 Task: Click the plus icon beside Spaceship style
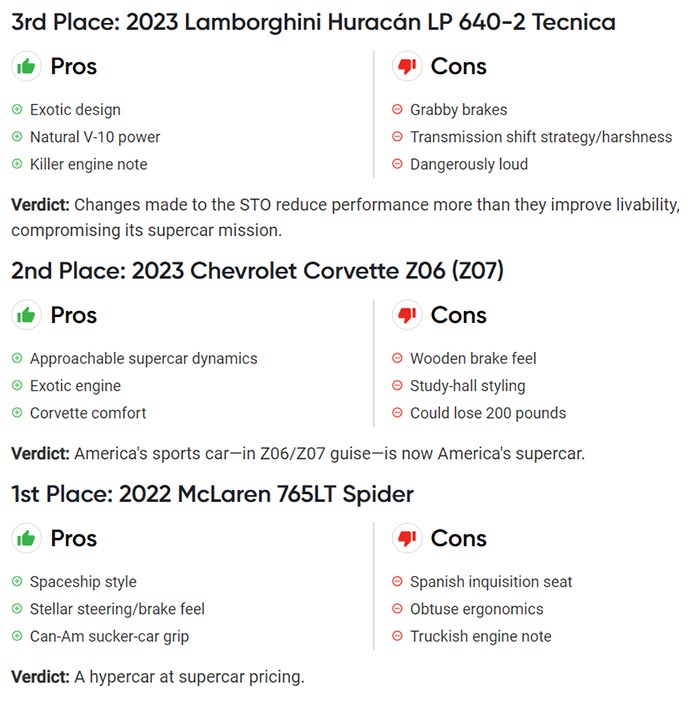(x=17, y=581)
